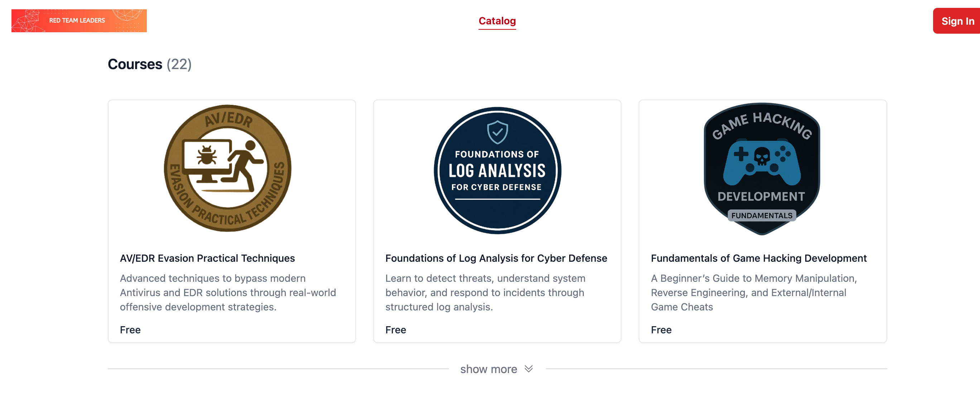Open the Log Analysis badge image
The image size is (980, 396).
(x=497, y=170)
